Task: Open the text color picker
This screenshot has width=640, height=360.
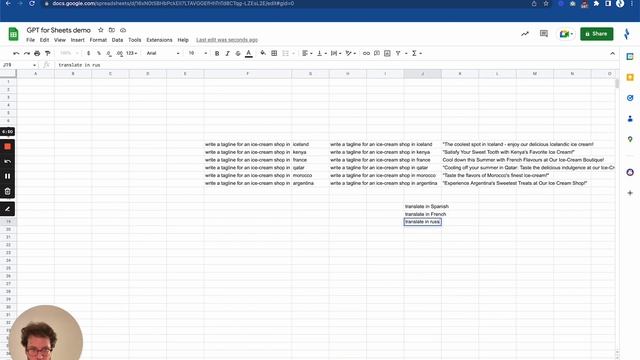Action: click(x=249, y=53)
